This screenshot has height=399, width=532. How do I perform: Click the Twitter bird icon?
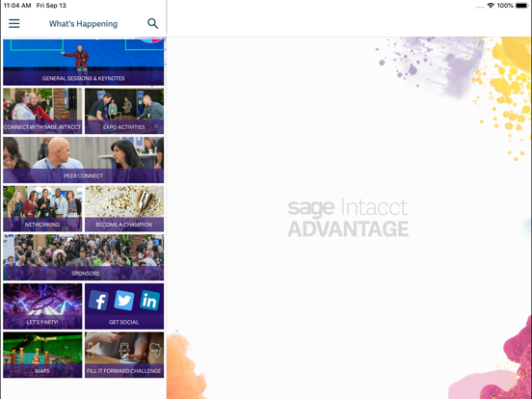pyautogui.click(x=124, y=301)
